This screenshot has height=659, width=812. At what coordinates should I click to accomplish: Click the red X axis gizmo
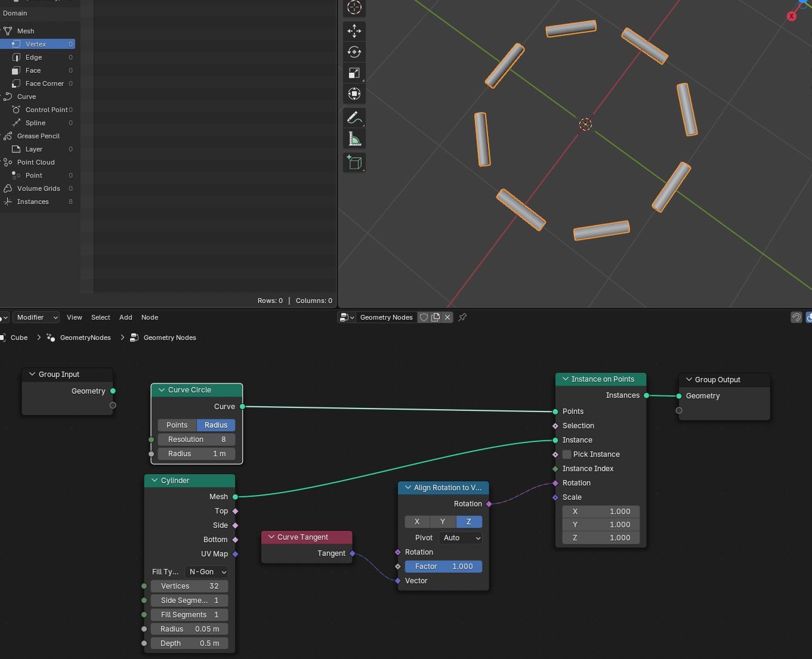tap(792, 16)
